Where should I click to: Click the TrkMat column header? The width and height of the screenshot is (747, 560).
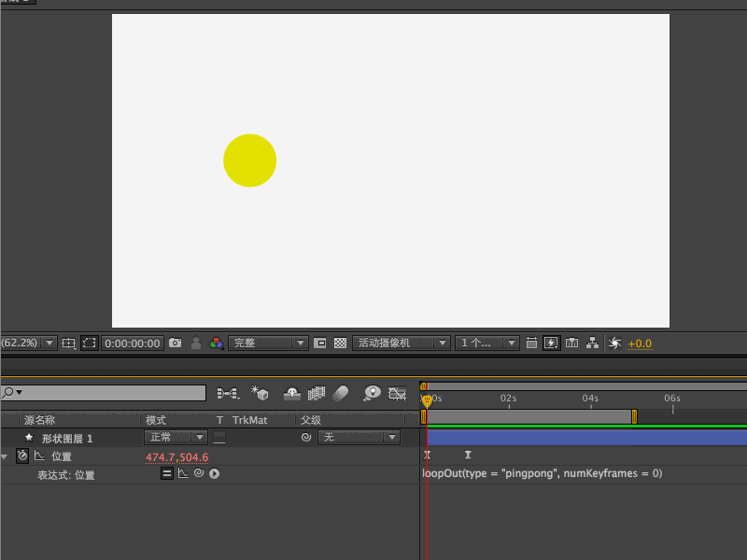click(249, 420)
